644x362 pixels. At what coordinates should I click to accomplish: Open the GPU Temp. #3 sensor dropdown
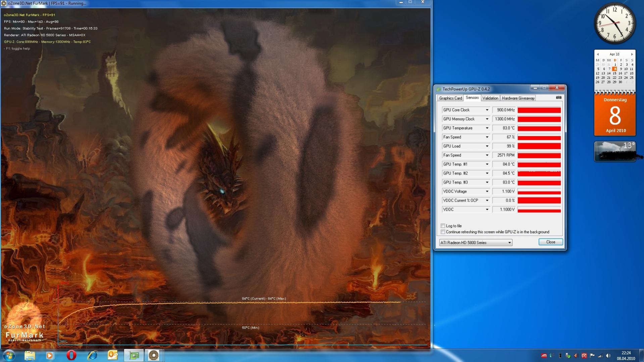(x=487, y=183)
